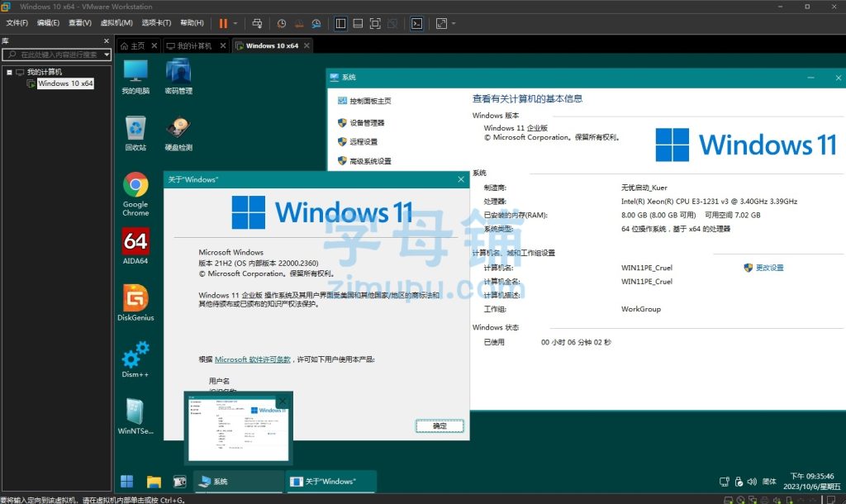Open the 编辑(E) menu
The image size is (846, 504).
pyautogui.click(x=48, y=22)
